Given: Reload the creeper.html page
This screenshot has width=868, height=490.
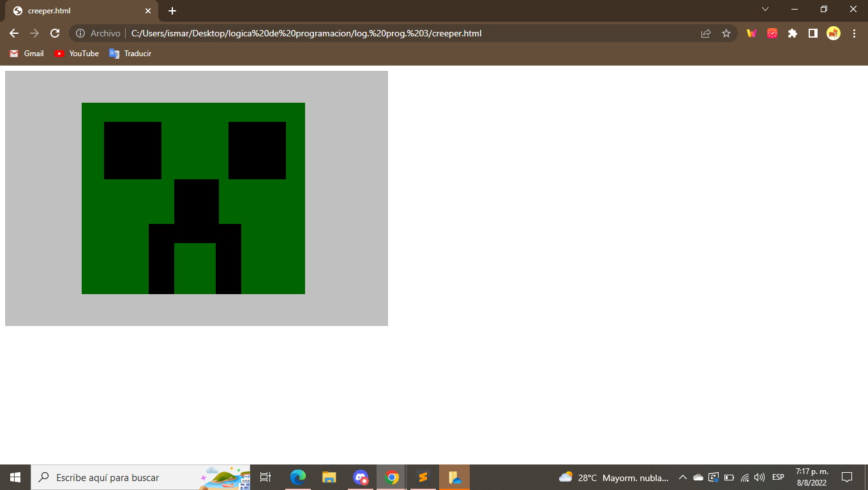Looking at the screenshot, I should [55, 33].
